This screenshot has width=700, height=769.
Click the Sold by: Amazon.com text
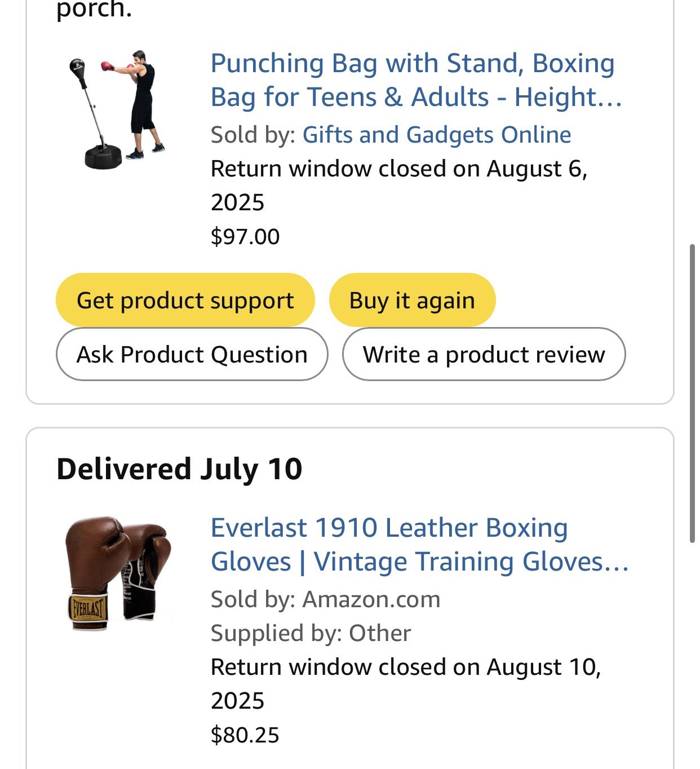coord(325,599)
